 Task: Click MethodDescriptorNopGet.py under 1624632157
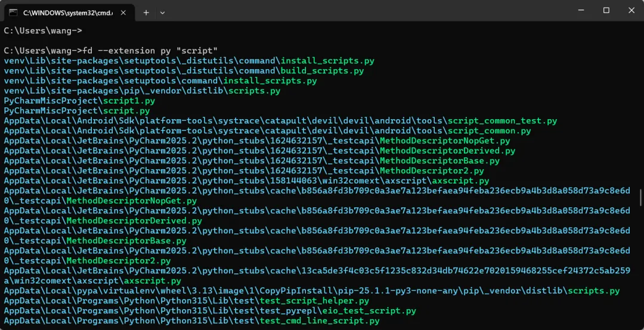[445, 141]
